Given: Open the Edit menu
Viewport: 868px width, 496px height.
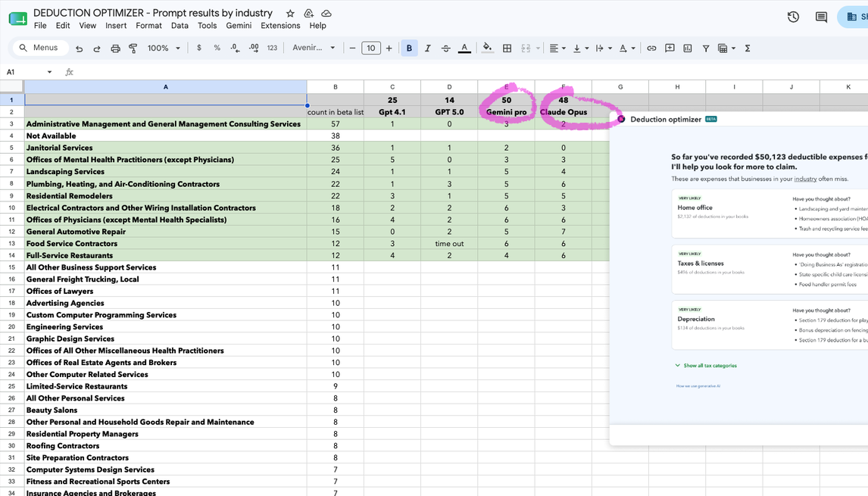Looking at the screenshot, I should (x=63, y=26).
